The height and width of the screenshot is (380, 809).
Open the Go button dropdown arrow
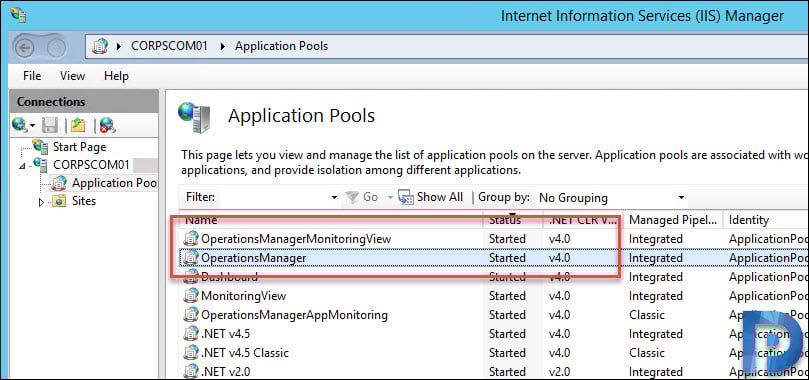pyautogui.click(x=390, y=197)
